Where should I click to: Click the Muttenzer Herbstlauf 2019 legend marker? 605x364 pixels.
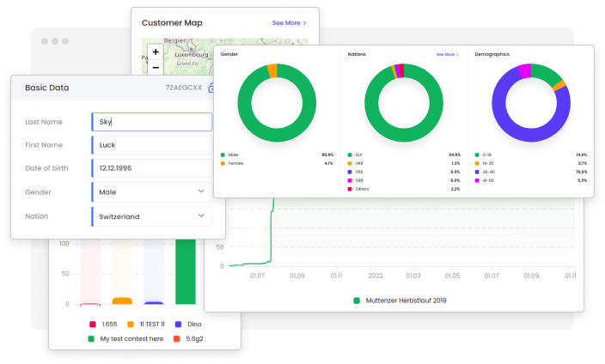357,300
